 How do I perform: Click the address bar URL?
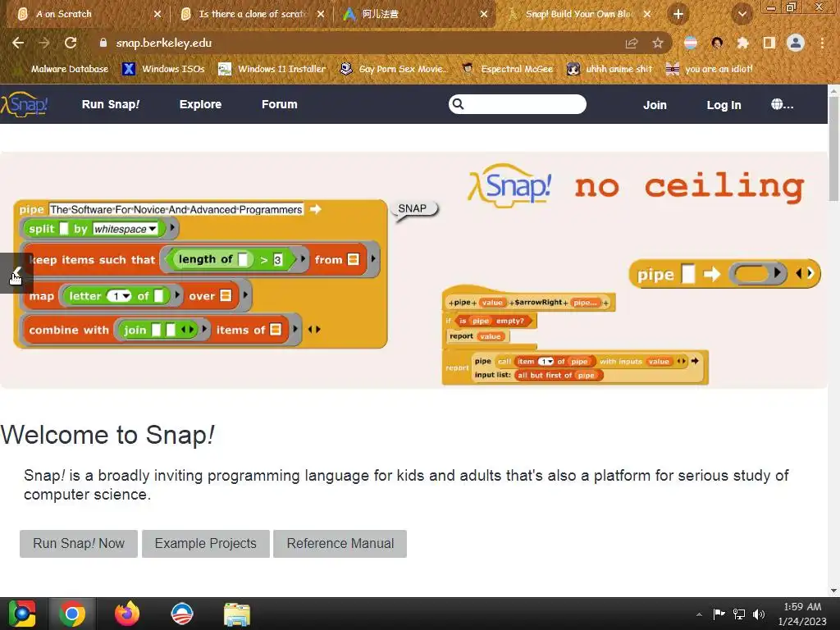[164, 43]
